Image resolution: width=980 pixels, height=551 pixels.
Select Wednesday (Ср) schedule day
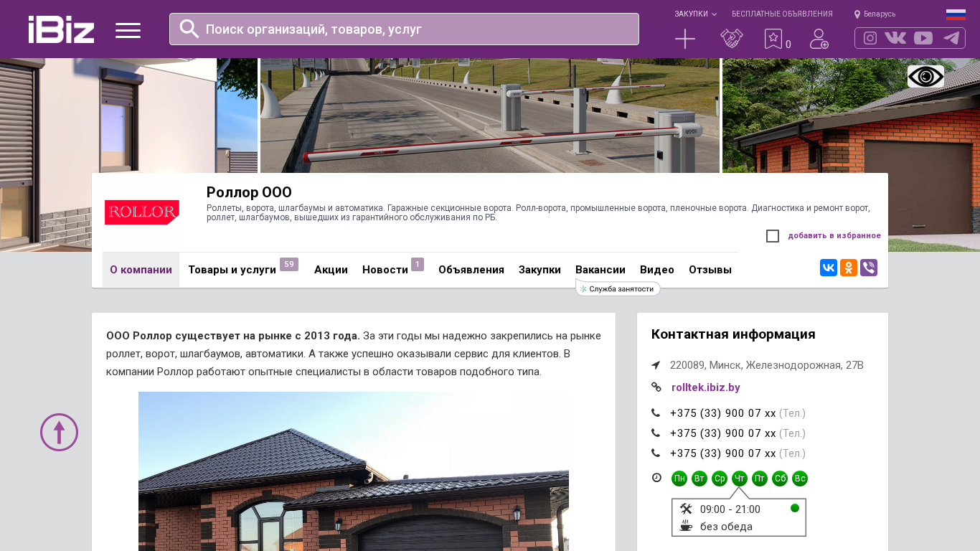click(720, 479)
